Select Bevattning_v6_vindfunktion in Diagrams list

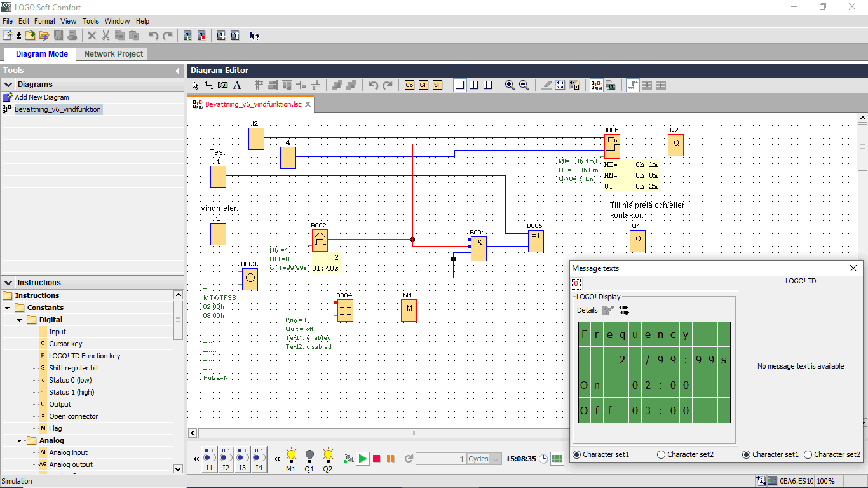coord(58,109)
